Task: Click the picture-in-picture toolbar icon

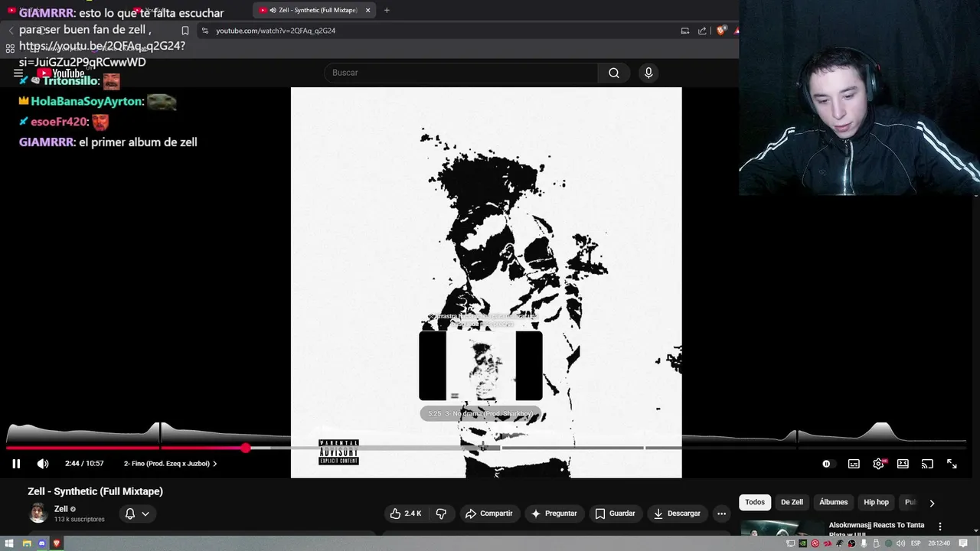Action: (x=684, y=31)
